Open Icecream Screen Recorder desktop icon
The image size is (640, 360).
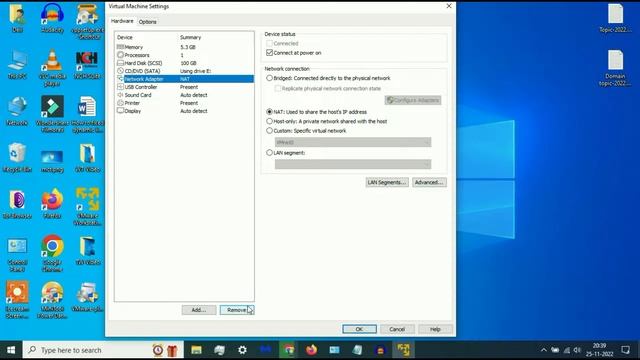click(17, 300)
